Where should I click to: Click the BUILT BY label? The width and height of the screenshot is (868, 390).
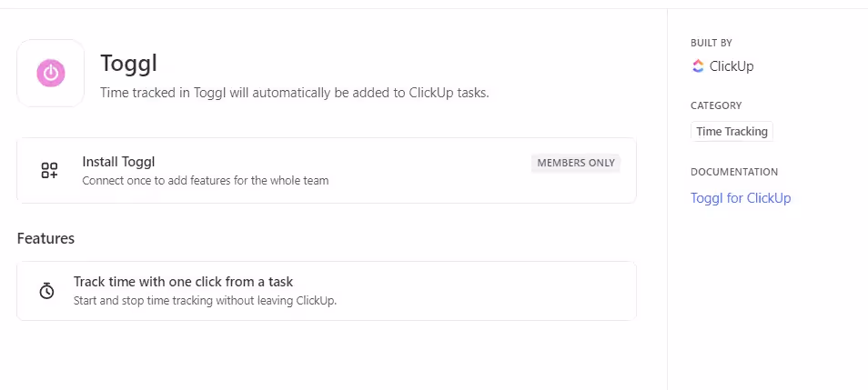(x=712, y=43)
